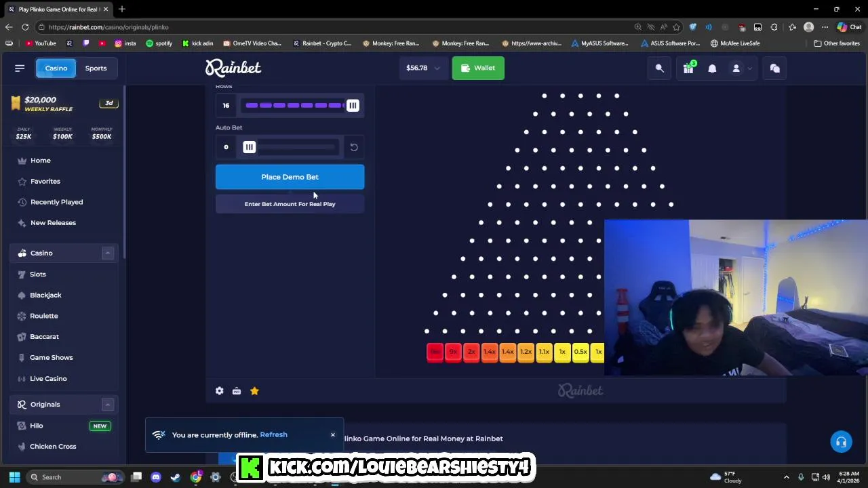Go back in browser history

click(9, 27)
